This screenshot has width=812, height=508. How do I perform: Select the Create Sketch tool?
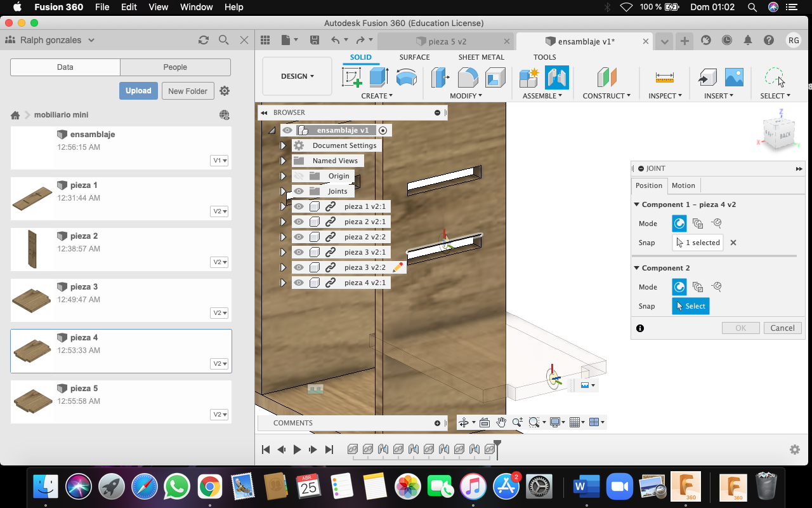[352, 77]
